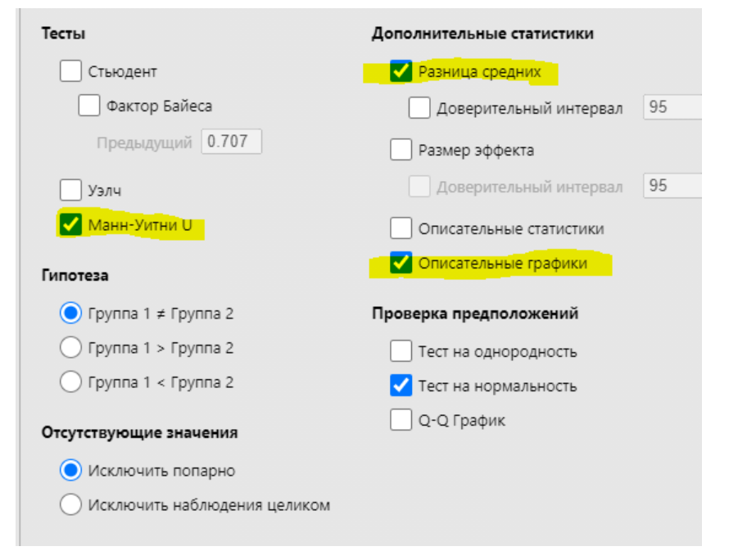Select hypothesis Группа 1 > Группа 2
Image resolution: width=729 pixels, height=560 pixels.
70,348
